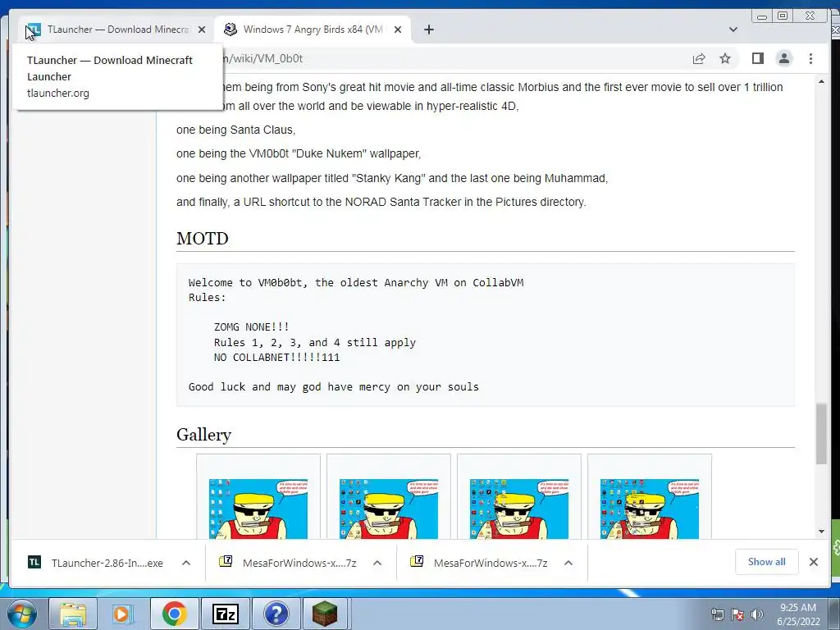
Task: Open the TLauncher-2.86 exe download
Action: (107, 563)
